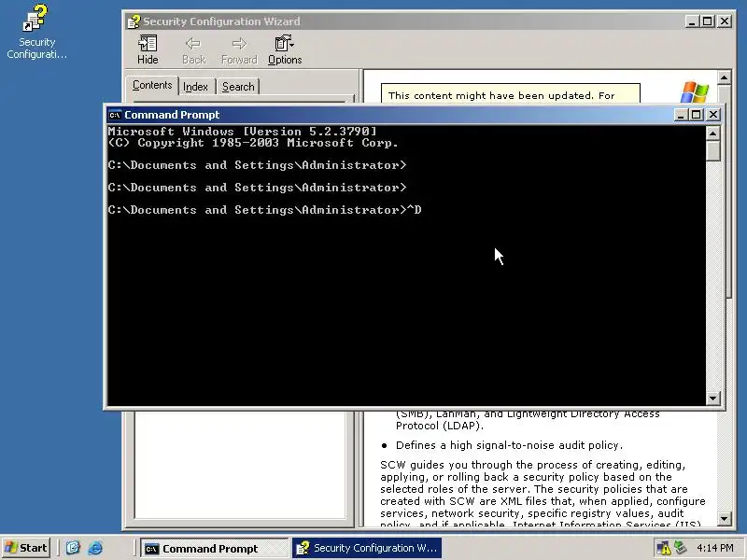Click the security alert tray icon

pos(664,548)
